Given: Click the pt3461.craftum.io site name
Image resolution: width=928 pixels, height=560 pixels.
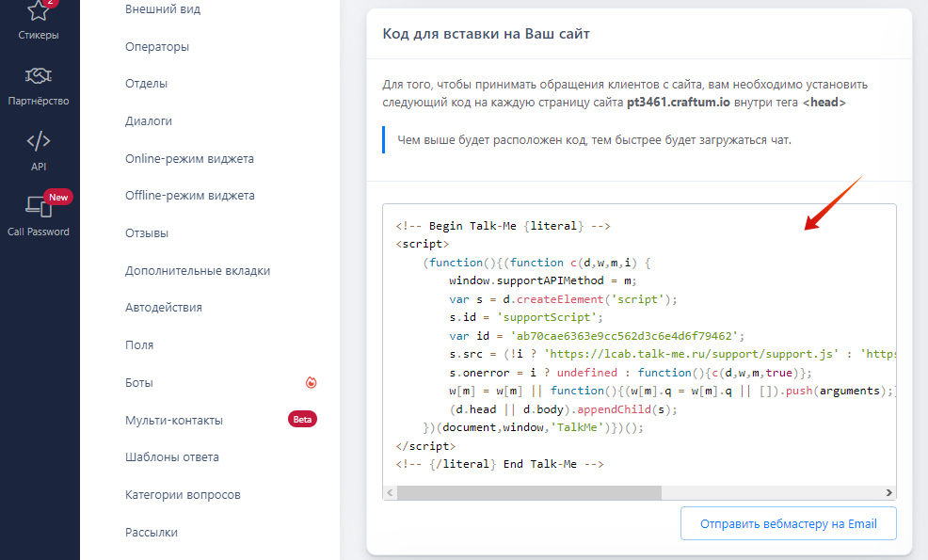Looking at the screenshot, I should pyautogui.click(x=679, y=102).
